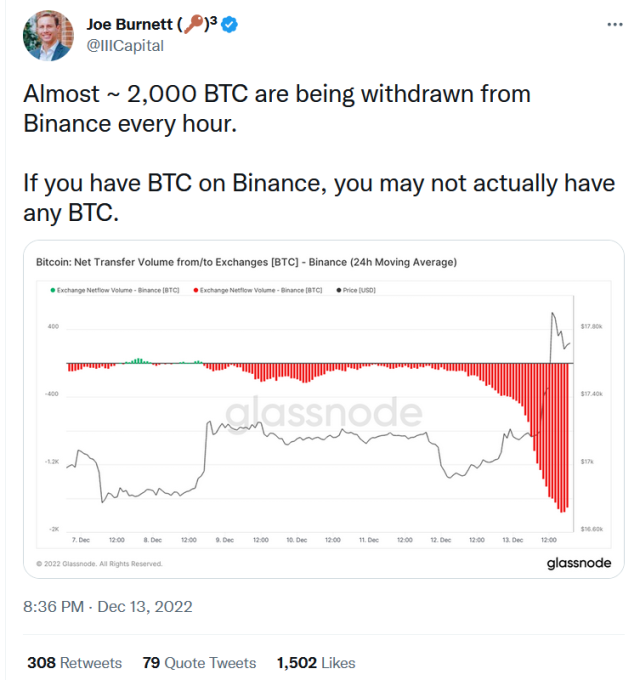Click the blue verified badge
The width and height of the screenshot is (640, 680).
pyautogui.click(x=229, y=25)
